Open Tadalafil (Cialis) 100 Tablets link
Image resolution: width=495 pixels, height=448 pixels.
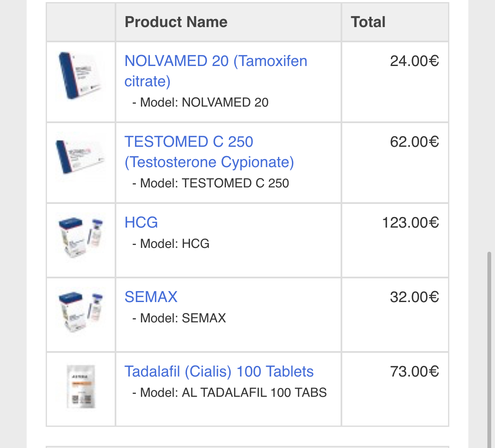tap(219, 371)
